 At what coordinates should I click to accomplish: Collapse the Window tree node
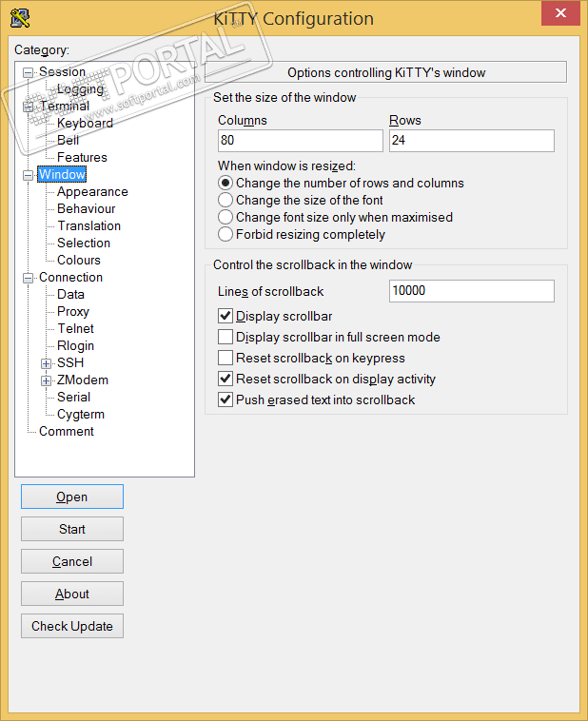click(28, 175)
